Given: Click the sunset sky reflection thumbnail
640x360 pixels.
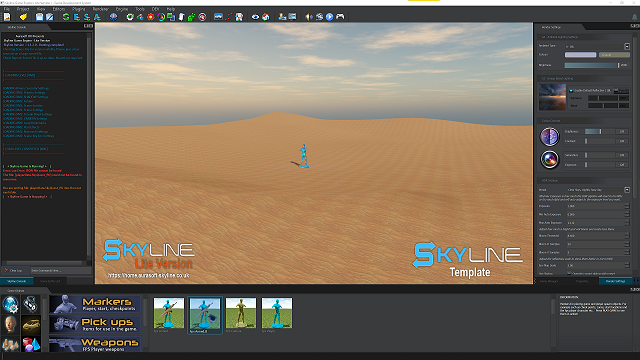Looking at the screenshot, I should tap(552, 97).
